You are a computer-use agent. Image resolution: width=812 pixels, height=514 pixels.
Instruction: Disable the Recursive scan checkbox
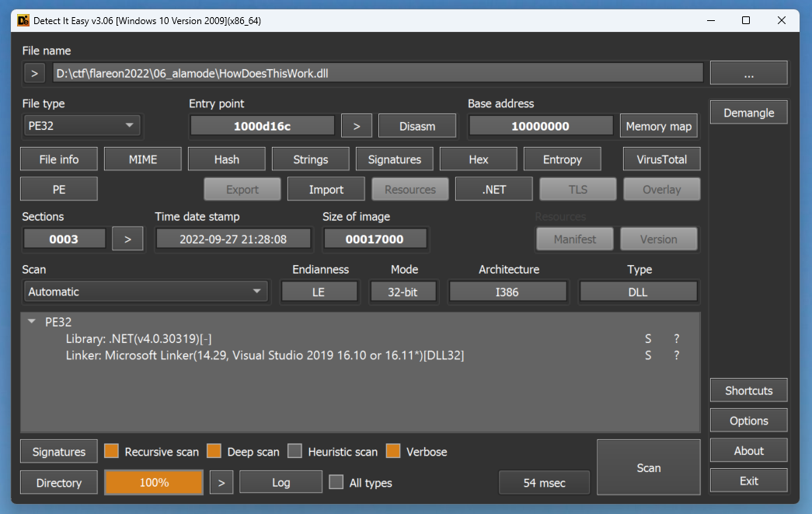click(x=112, y=452)
